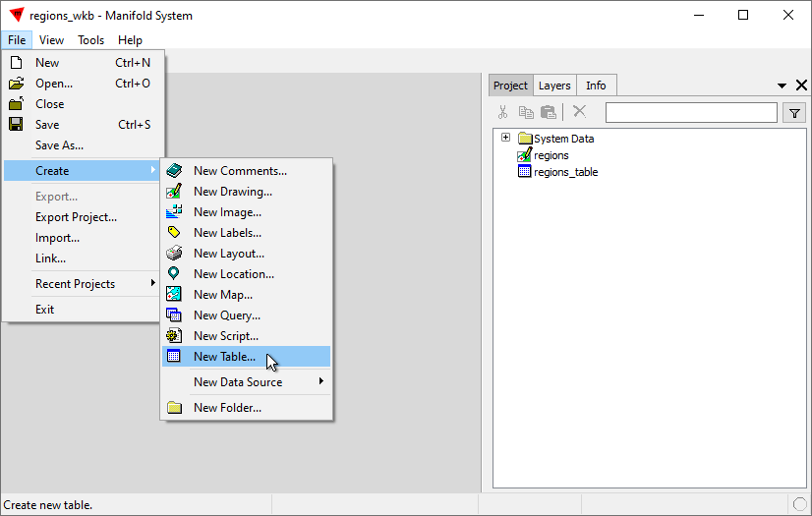Expand the New Data Source submenu
Image resolution: width=812 pixels, height=516 pixels.
coord(246,382)
